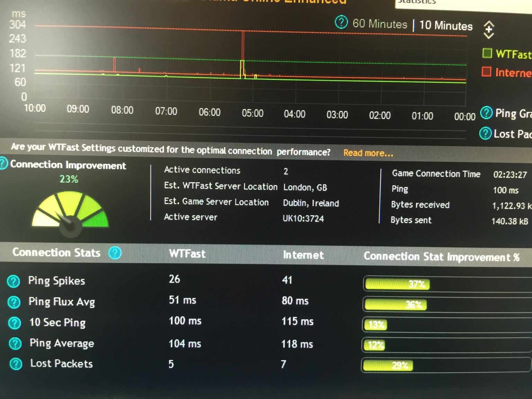Click the '118 ms' Internet ping average
532x399 pixels.
tap(297, 344)
